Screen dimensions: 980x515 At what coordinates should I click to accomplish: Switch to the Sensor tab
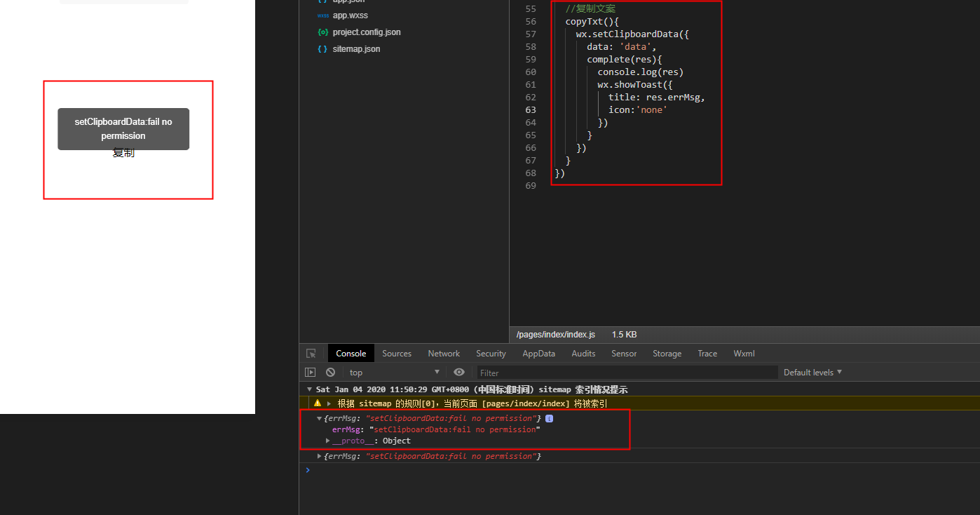point(624,354)
